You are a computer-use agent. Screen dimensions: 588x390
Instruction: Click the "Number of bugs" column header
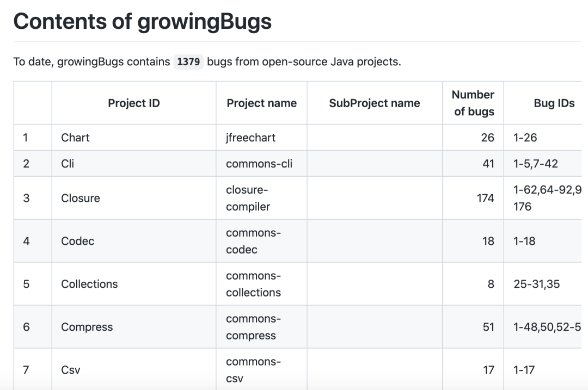(x=473, y=103)
